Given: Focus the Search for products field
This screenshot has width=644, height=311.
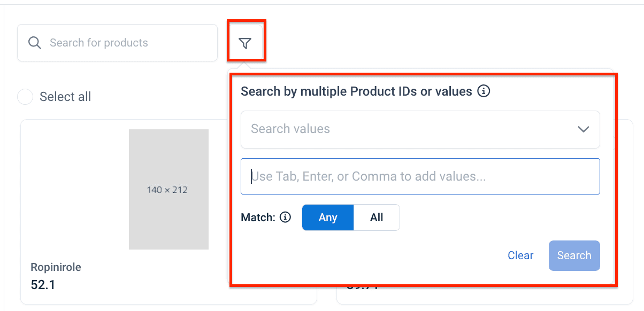Looking at the screenshot, I should click(x=128, y=43).
